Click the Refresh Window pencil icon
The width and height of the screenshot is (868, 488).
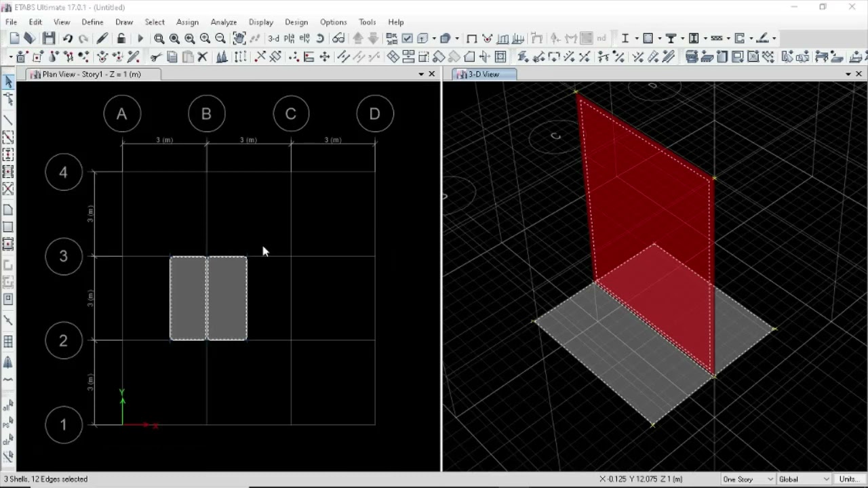click(x=102, y=39)
